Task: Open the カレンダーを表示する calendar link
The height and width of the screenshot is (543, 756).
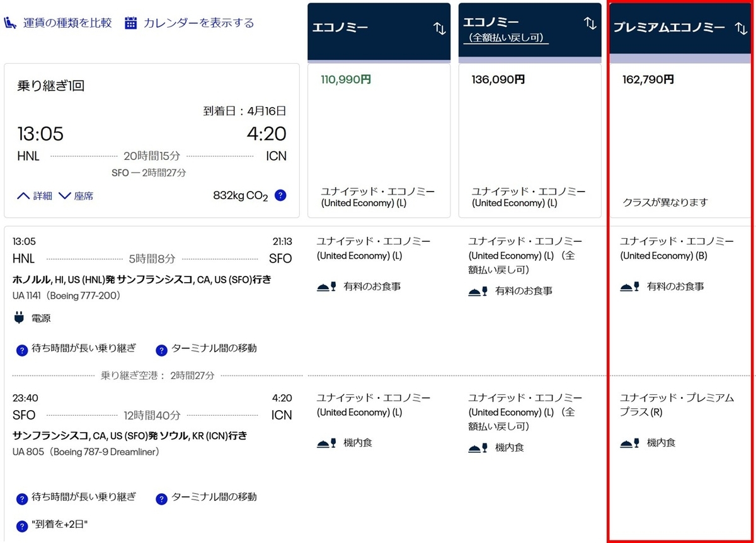Action: click(199, 23)
